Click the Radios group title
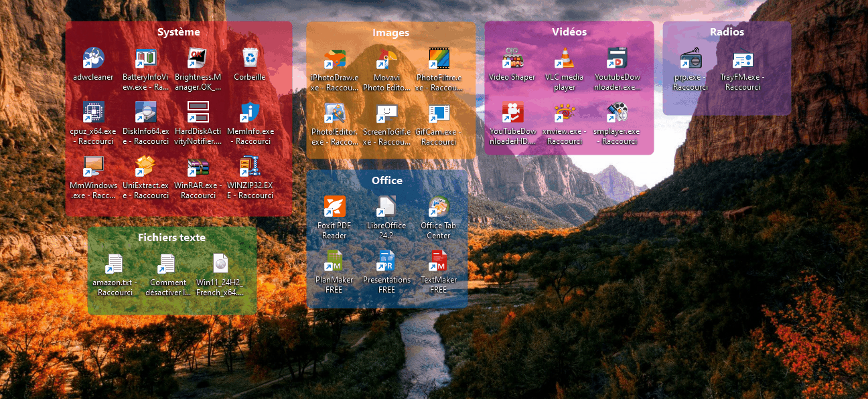The width and height of the screenshot is (868, 399). (727, 32)
